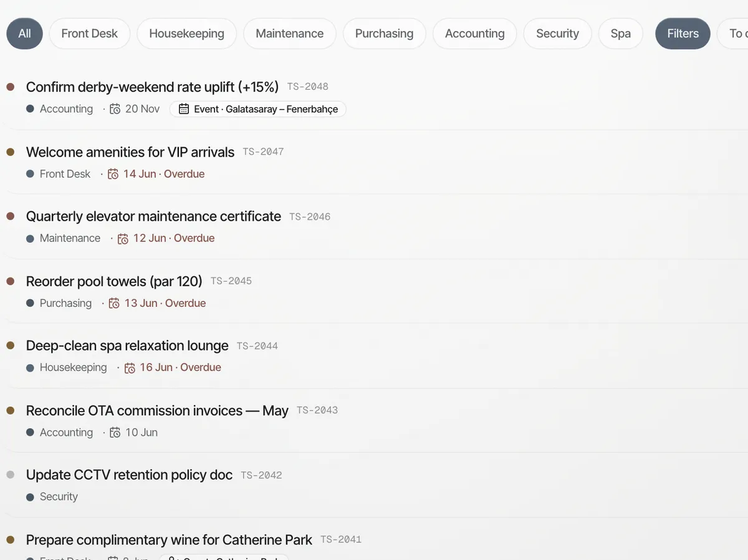Click Security label under CCTV task
This screenshot has width=748, height=560.
point(59,497)
